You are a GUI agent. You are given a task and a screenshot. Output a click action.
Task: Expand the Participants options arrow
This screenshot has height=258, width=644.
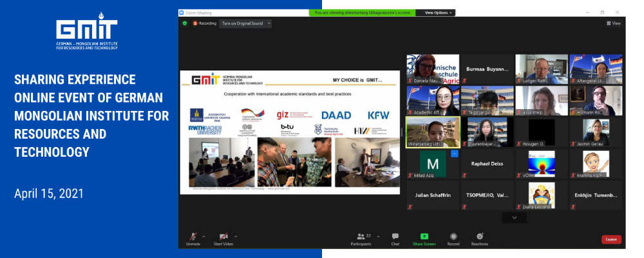coord(378,237)
